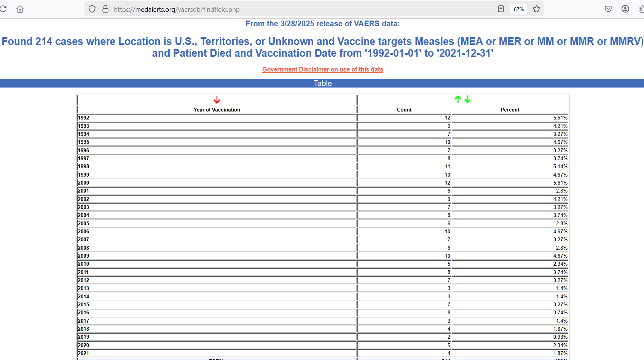Viewport: 644px width, 360px height.
Task: Click the Year of Vaccination column header
Action: [217, 110]
